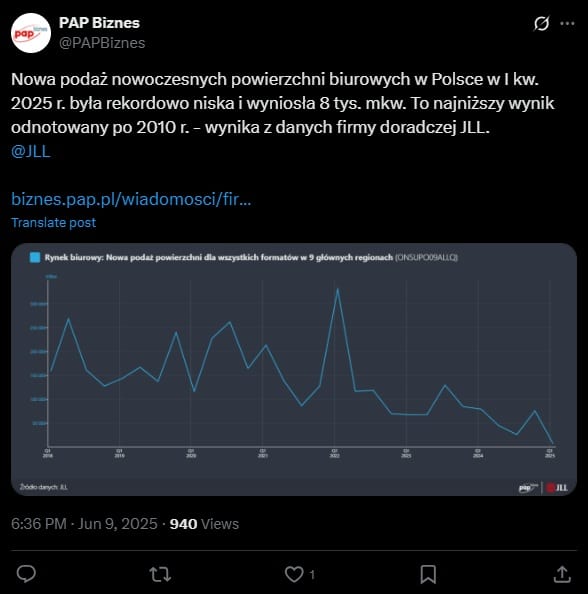
Task: Open the biznes.pap.pl article link
Action: pyautogui.click(x=131, y=199)
